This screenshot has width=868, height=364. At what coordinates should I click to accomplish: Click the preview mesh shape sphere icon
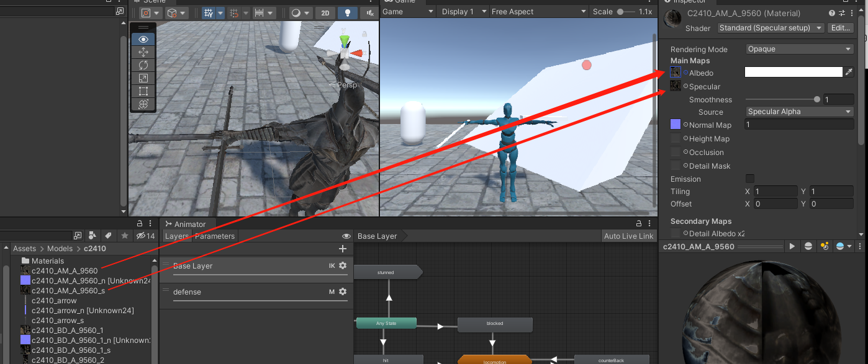pyautogui.click(x=808, y=246)
